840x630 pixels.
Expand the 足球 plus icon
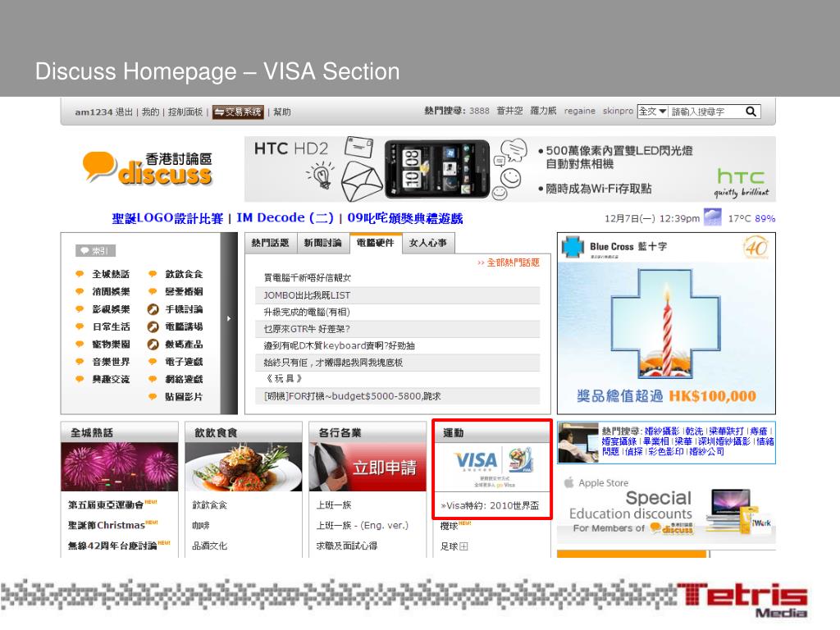(464, 546)
